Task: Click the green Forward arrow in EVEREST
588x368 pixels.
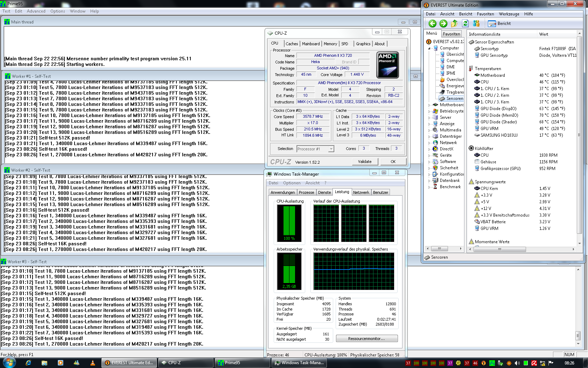Action: click(x=443, y=23)
